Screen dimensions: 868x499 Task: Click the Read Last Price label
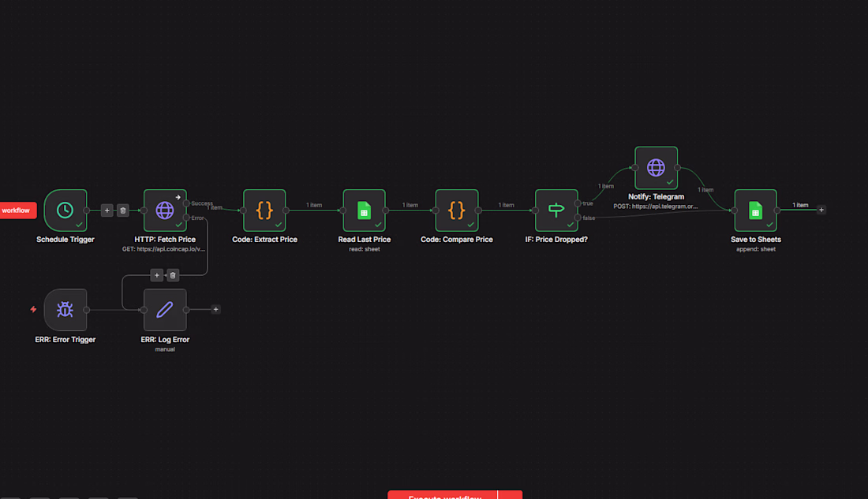[365, 240]
